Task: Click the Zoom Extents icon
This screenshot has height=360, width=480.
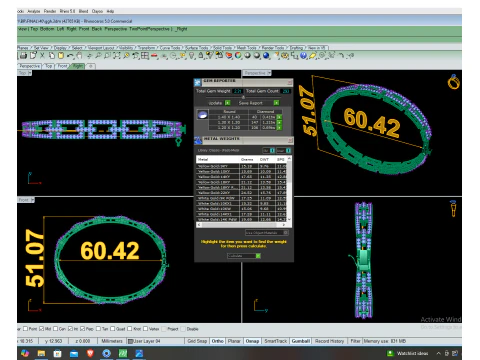Action: coord(116,56)
